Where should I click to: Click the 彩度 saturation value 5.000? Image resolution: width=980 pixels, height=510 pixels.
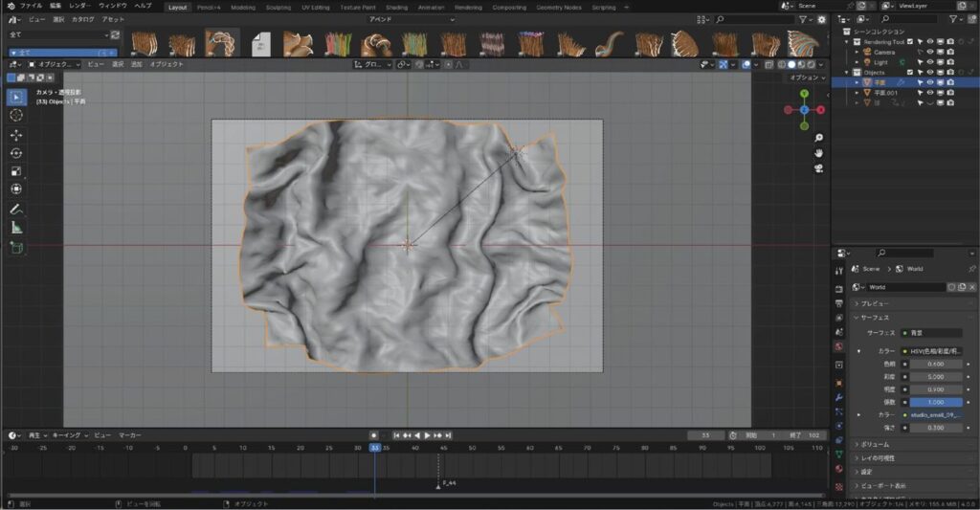[x=936, y=377]
